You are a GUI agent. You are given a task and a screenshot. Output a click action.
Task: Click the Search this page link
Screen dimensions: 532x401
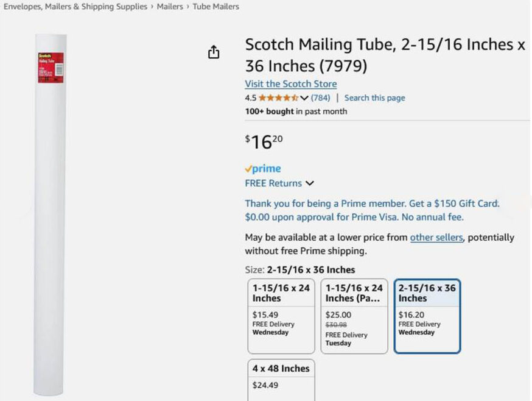[x=374, y=98]
